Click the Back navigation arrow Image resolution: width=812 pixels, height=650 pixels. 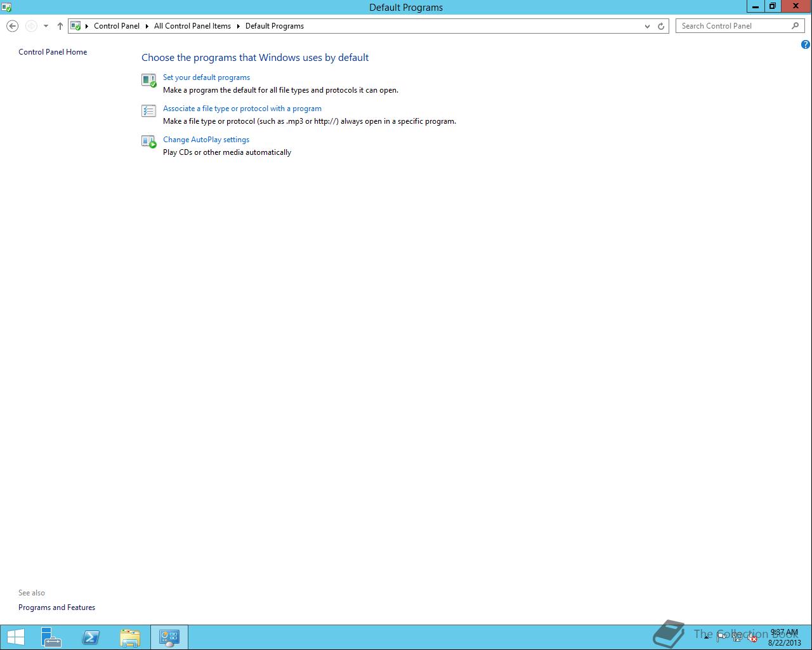(12, 26)
